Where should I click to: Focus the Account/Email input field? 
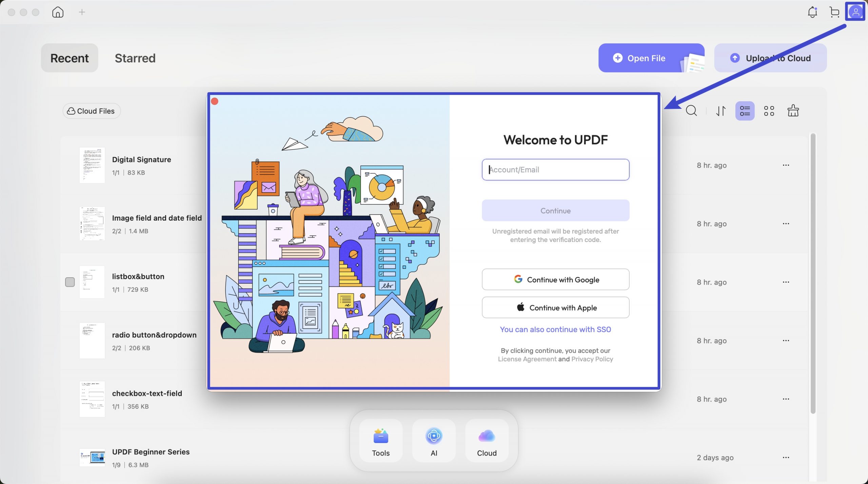[x=555, y=169]
